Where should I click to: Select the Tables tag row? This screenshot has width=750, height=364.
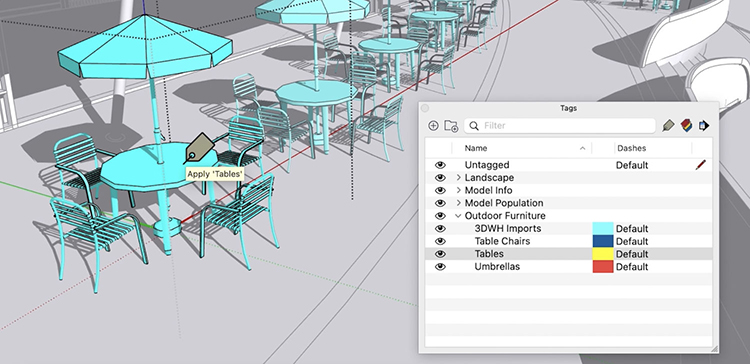tap(569, 254)
